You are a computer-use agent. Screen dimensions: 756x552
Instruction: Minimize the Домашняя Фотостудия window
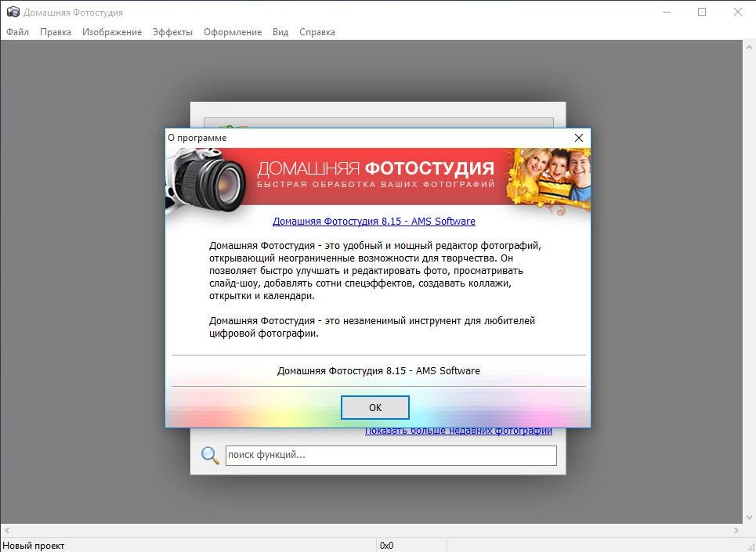tap(667, 12)
